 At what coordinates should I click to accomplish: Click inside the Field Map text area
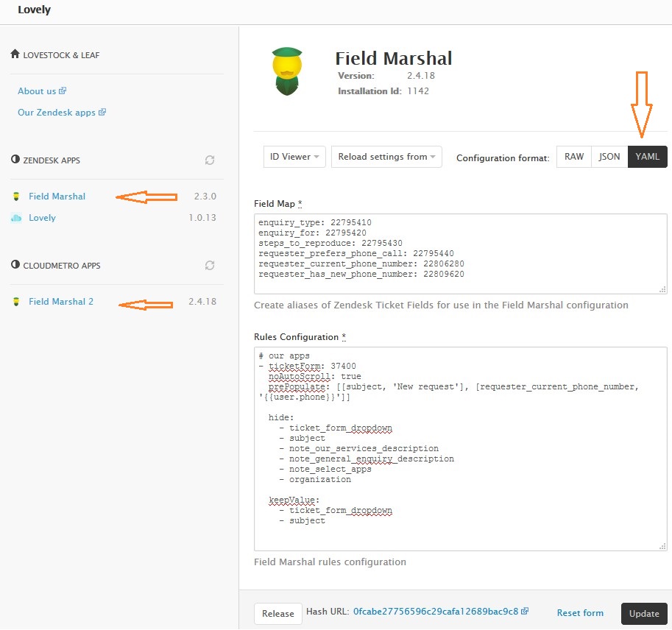click(x=461, y=254)
